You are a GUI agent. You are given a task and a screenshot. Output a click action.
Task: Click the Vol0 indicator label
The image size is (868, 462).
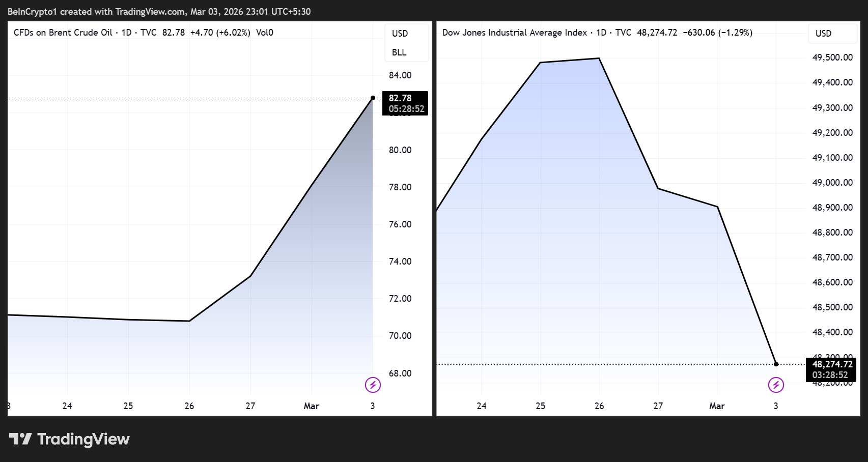[x=265, y=32]
